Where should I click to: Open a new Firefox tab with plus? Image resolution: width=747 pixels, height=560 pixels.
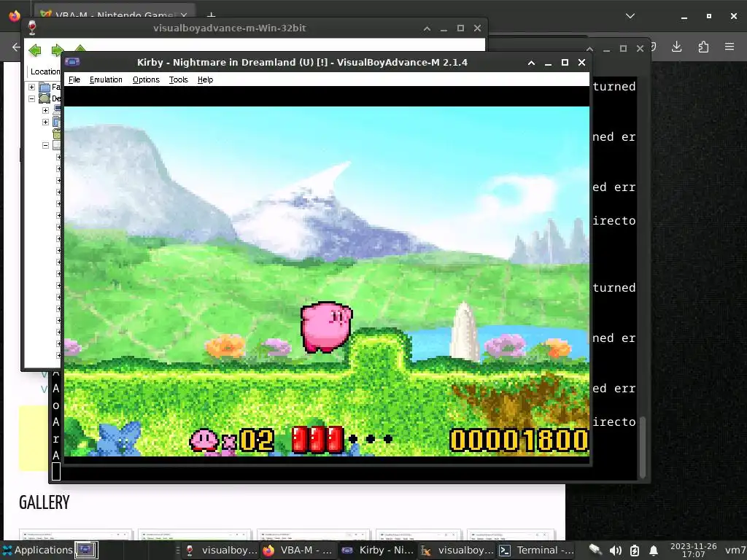[211, 16]
